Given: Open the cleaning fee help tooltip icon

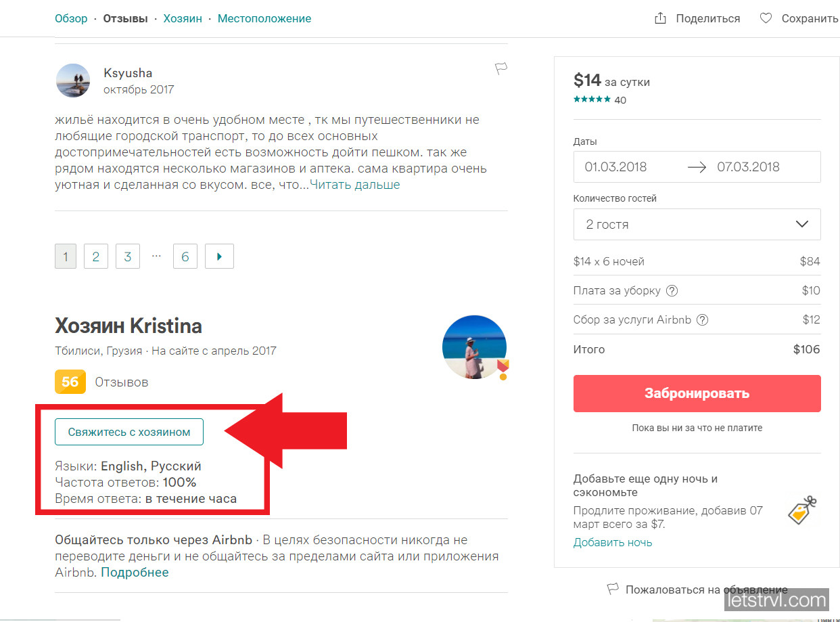Looking at the screenshot, I should [672, 290].
